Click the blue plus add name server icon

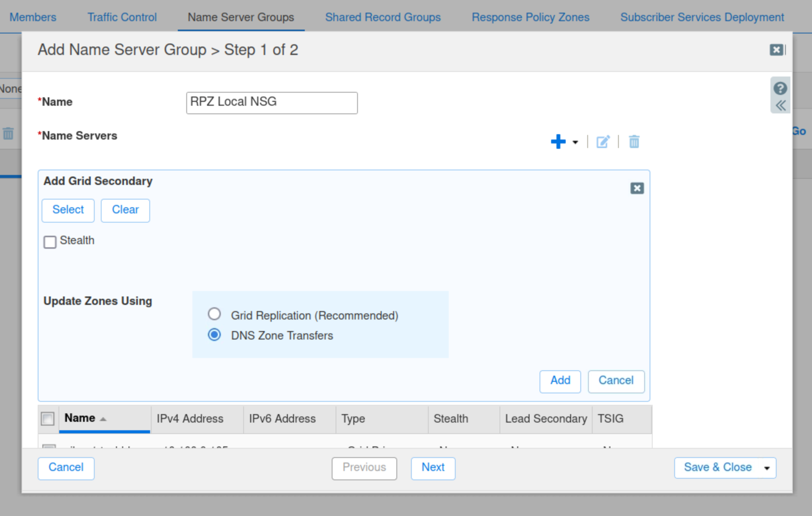(558, 141)
